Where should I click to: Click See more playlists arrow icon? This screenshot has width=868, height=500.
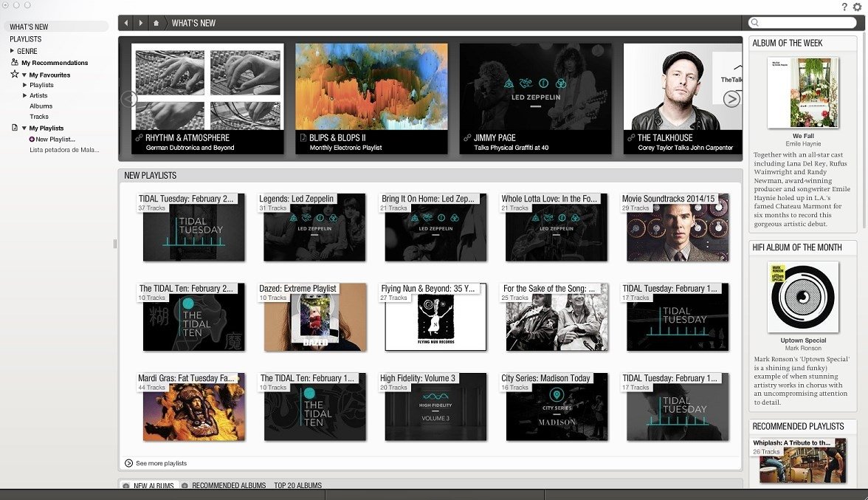click(128, 463)
